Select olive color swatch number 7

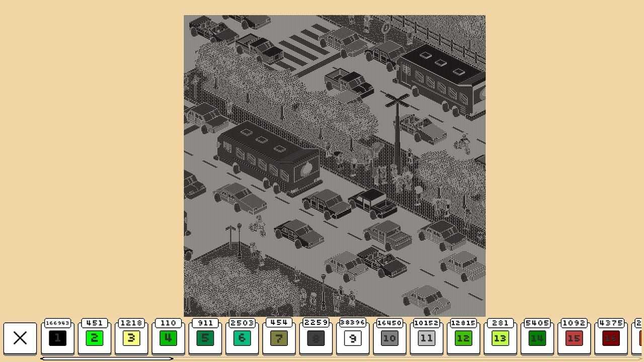[279, 338]
